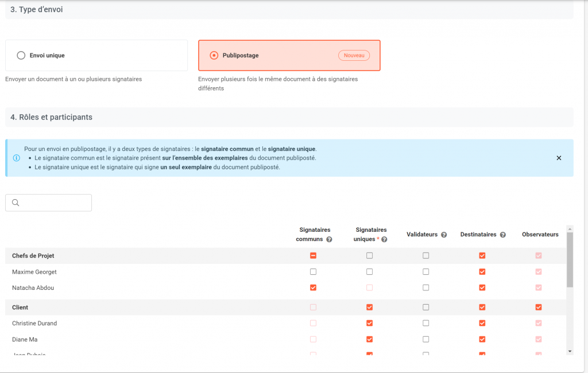588x373 pixels.
Task: Click help icon beside Signataires uniques
Action: (384, 239)
